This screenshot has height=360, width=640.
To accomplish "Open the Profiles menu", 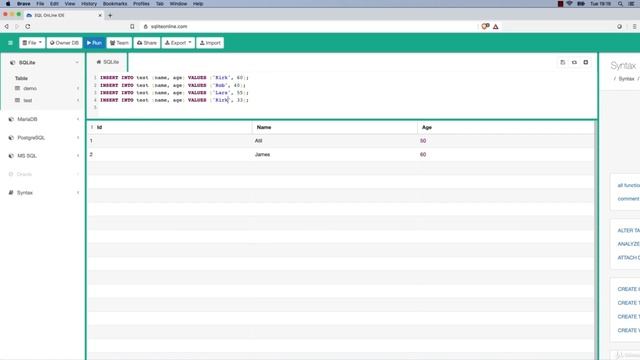I will click(141, 4).
